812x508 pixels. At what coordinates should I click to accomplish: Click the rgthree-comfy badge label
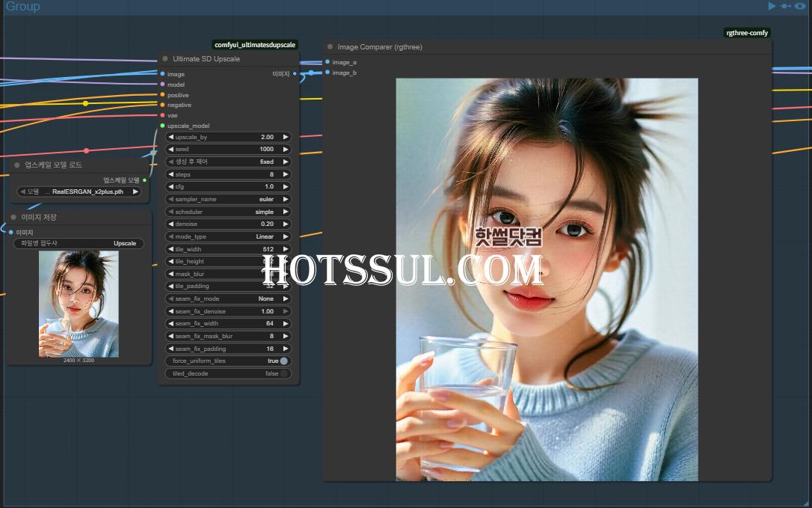tap(746, 33)
